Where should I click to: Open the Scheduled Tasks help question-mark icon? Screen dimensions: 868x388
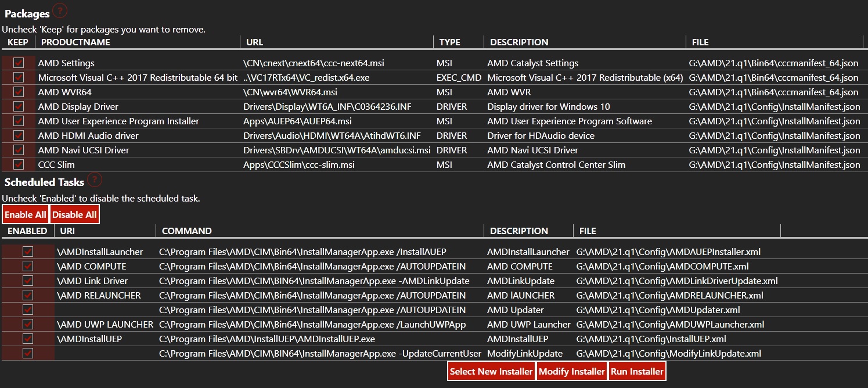(94, 179)
